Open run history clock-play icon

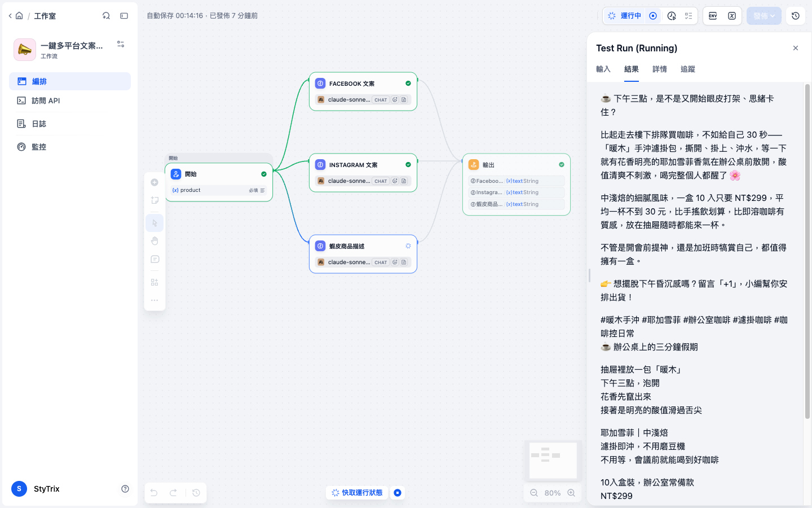[x=672, y=16]
